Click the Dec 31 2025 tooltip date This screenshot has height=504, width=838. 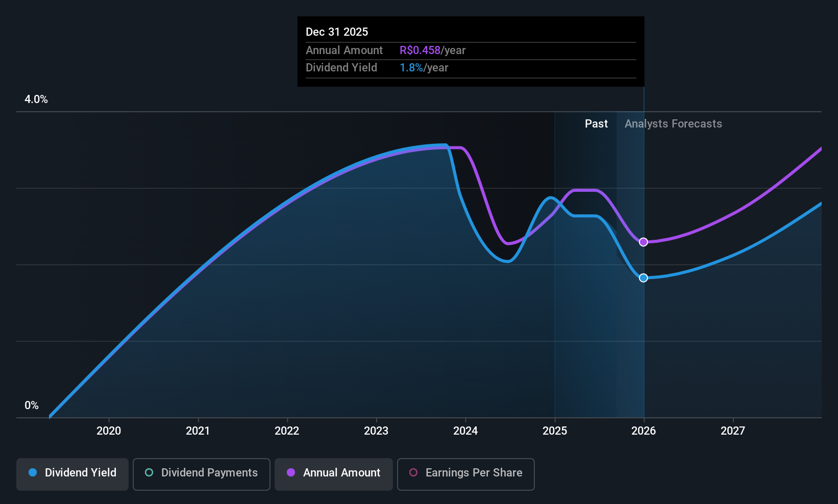coord(337,32)
